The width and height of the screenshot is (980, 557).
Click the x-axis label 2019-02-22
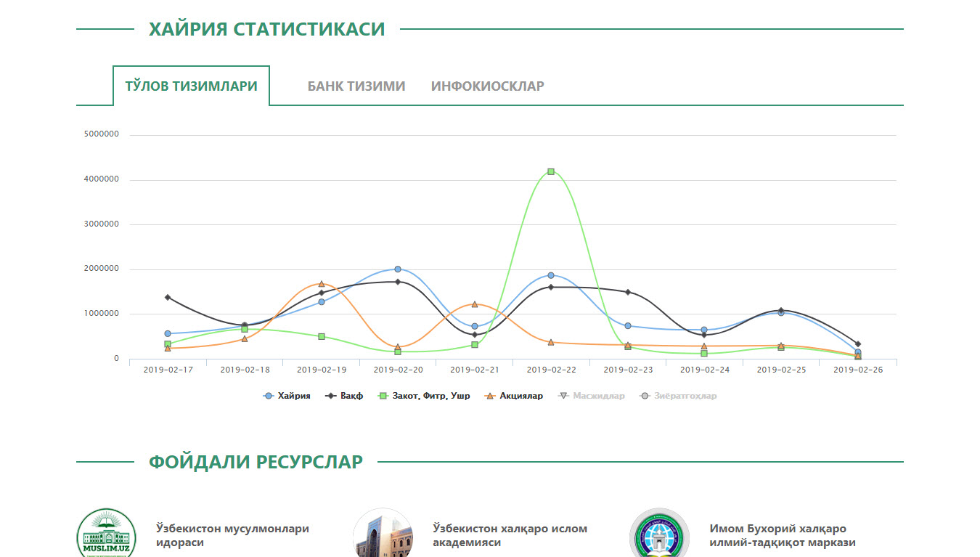[x=552, y=370]
